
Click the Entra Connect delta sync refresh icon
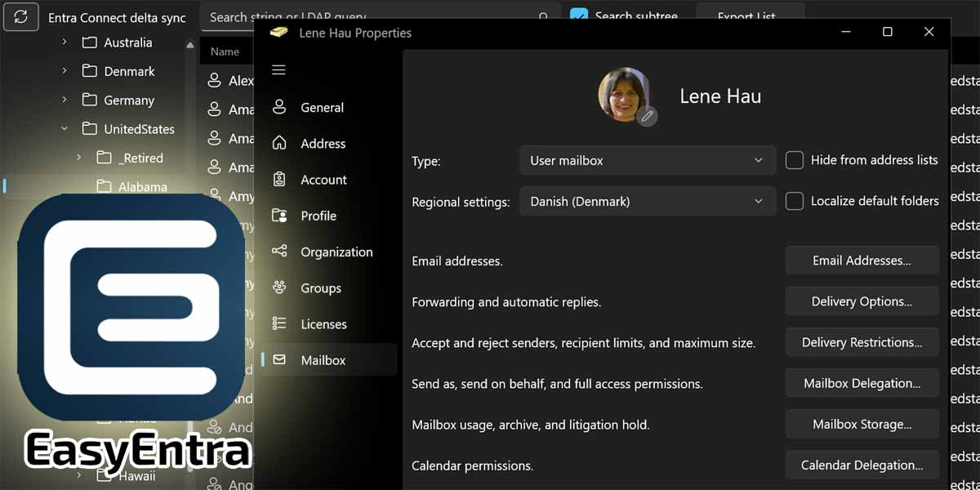21,16
